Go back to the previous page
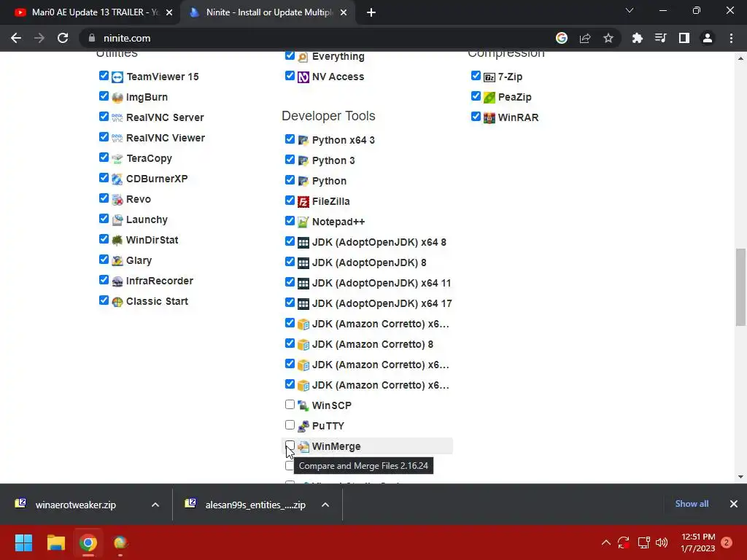 click(16, 38)
